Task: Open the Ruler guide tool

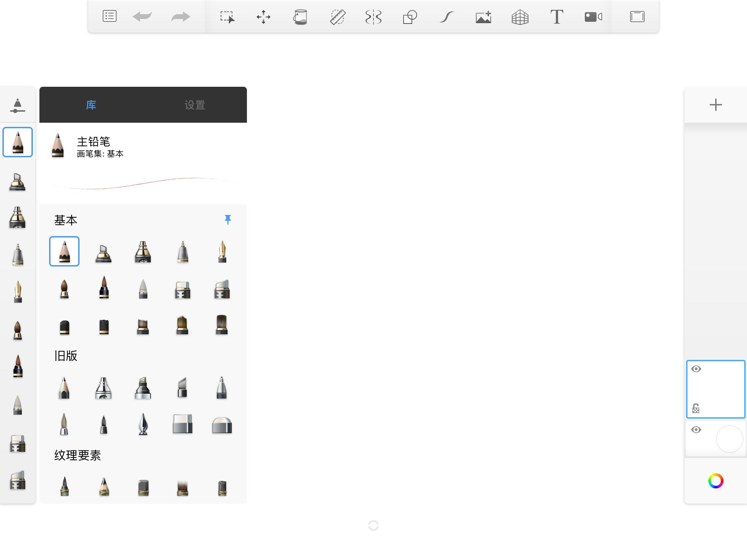Action: pos(338,17)
